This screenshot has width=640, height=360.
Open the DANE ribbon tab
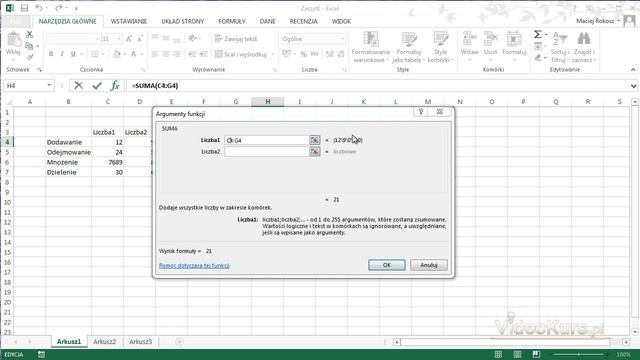tap(267, 21)
